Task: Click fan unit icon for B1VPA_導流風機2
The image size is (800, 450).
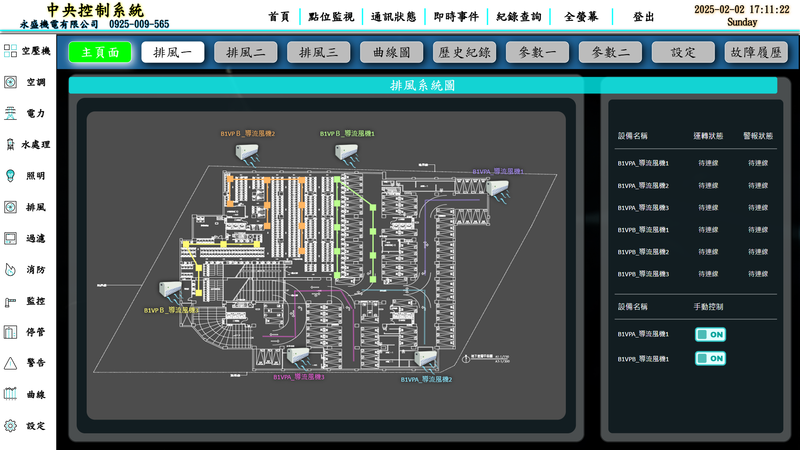Action: pyautogui.click(x=426, y=360)
